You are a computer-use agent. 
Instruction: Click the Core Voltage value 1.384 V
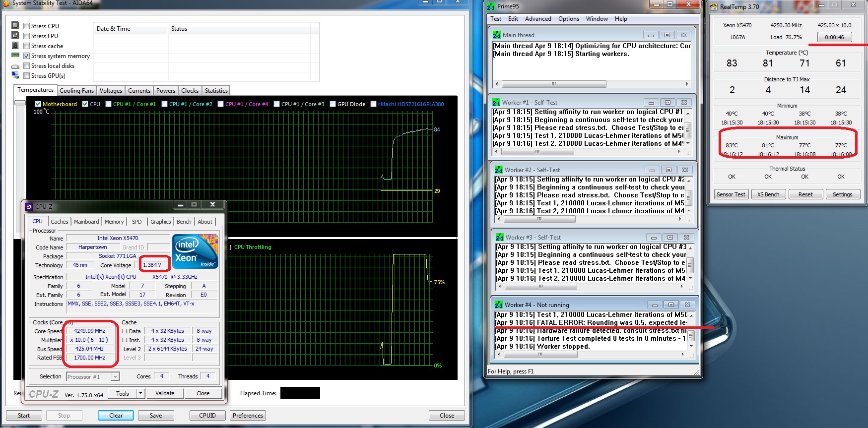[x=152, y=265]
